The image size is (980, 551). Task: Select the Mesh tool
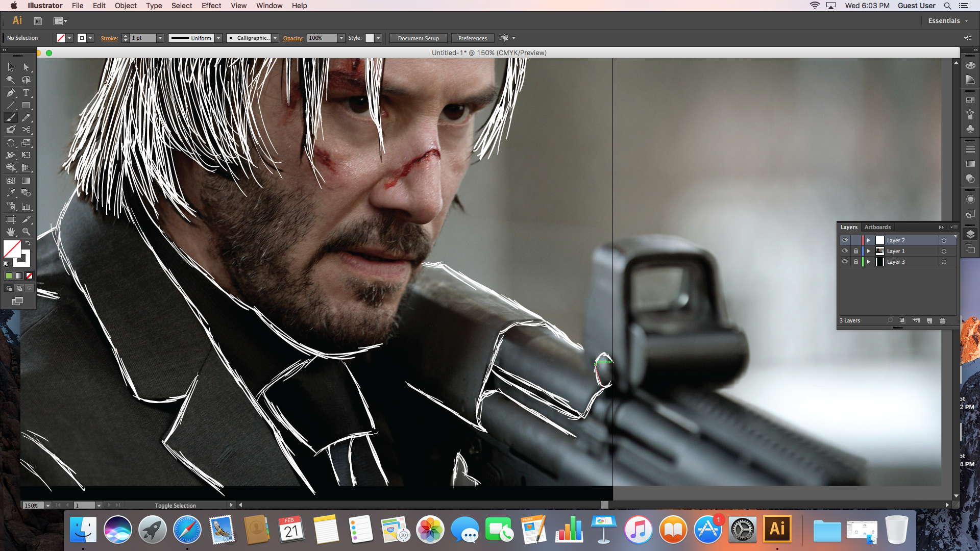tap(10, 181)
